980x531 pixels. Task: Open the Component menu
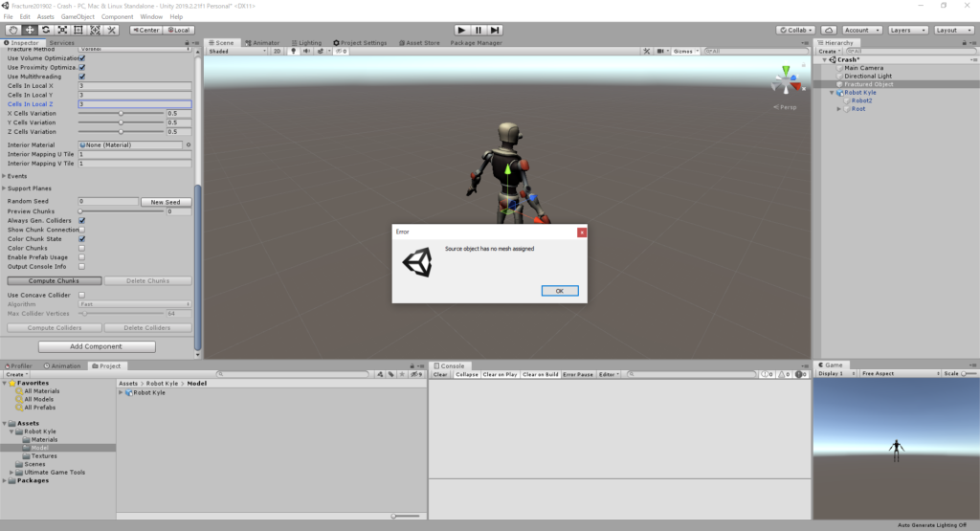(x=117, y=17)
